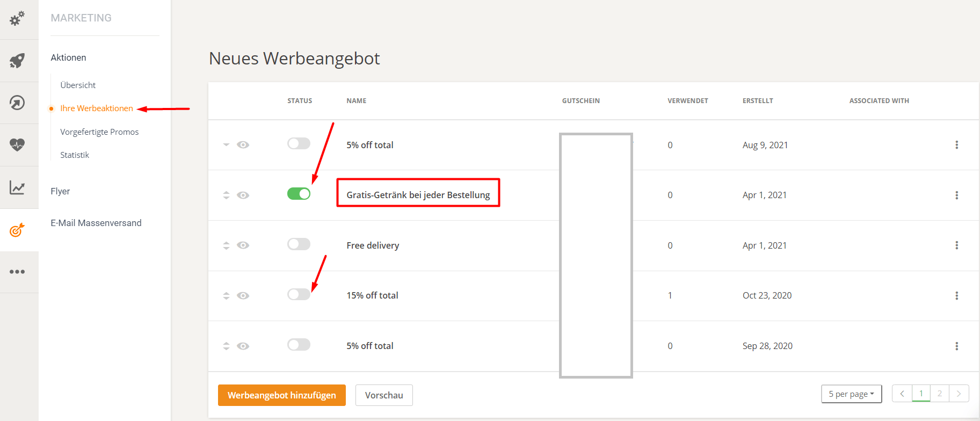980x421 pixels.
Task: Click eye icon for Aug 9 5% off total
Action: (x=243, y=145)
